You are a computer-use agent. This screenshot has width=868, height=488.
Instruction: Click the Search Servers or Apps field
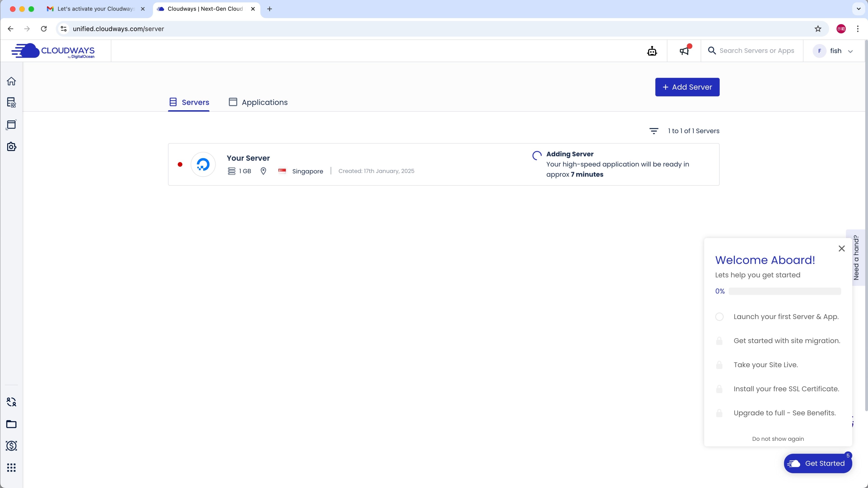[757, 51]
